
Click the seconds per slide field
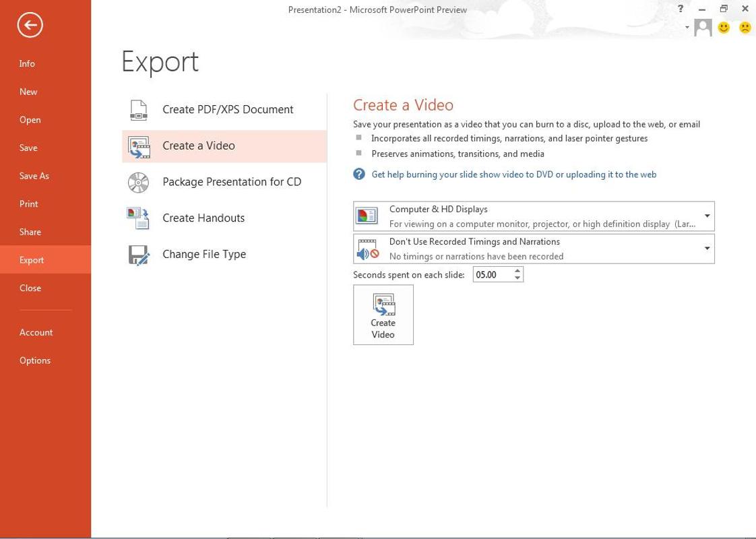493,275
